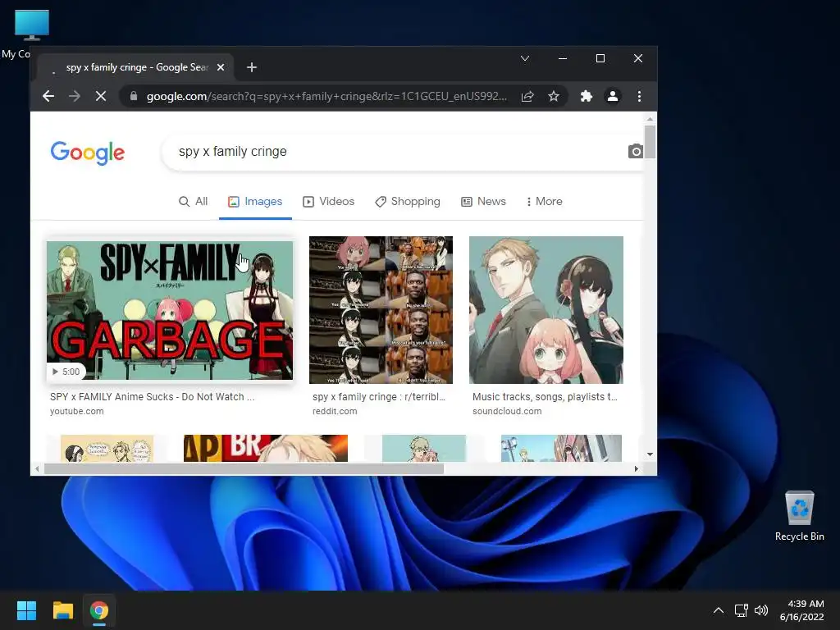840x630 pixels.
Task: Click the scroll left arrow
Action: coord(36,468)
